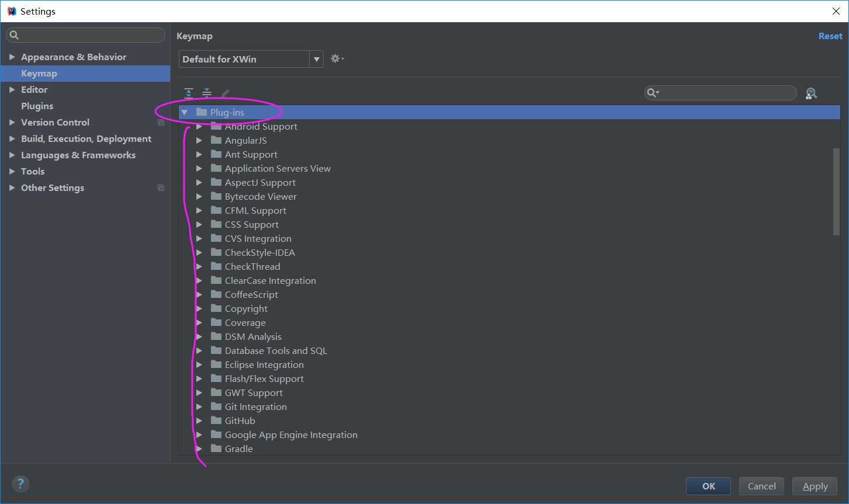The image size is (849, 504).
Task: Expand the Git Integration folder arrow
Action: [x=199, y=406]
